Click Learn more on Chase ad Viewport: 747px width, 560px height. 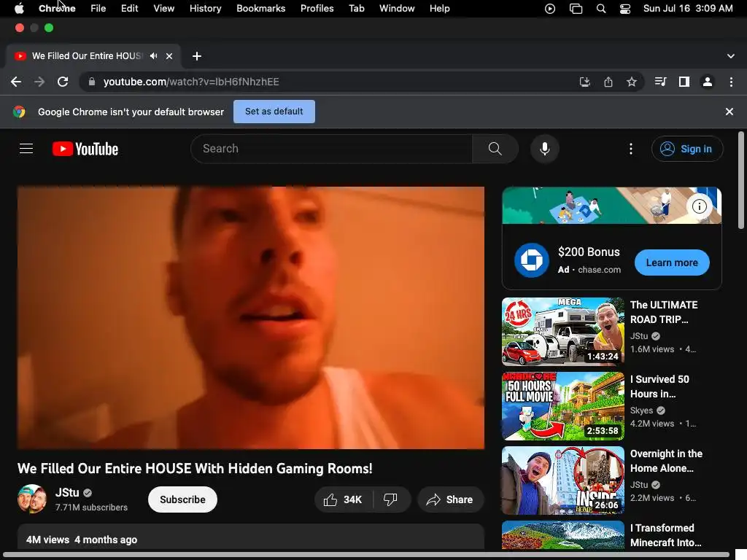click(x=672, y=262)
